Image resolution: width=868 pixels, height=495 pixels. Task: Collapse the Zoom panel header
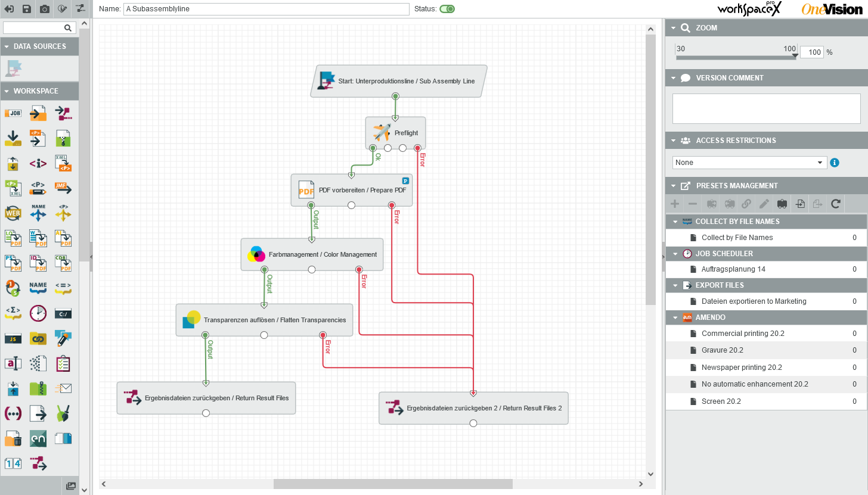[x=673, y=28]
